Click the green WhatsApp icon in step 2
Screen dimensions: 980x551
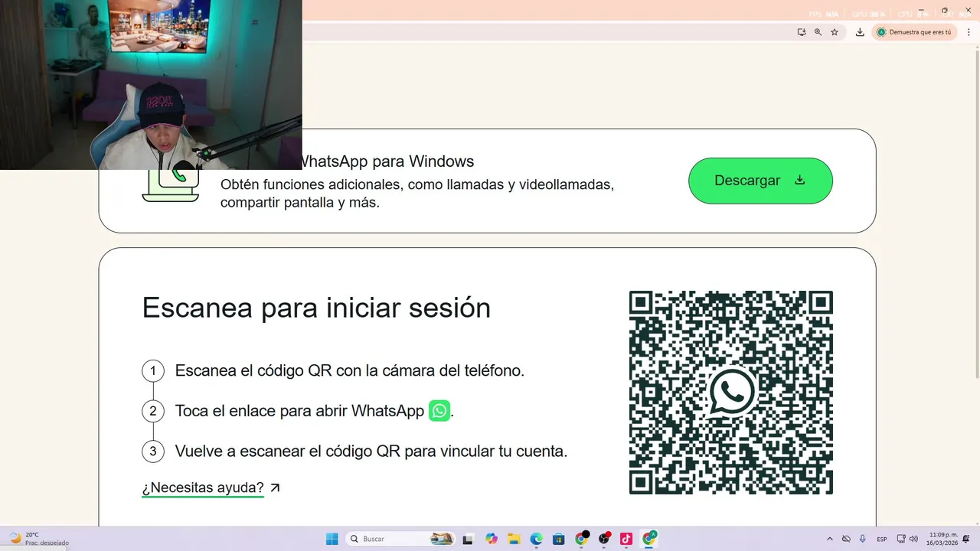tap(439, 411)
